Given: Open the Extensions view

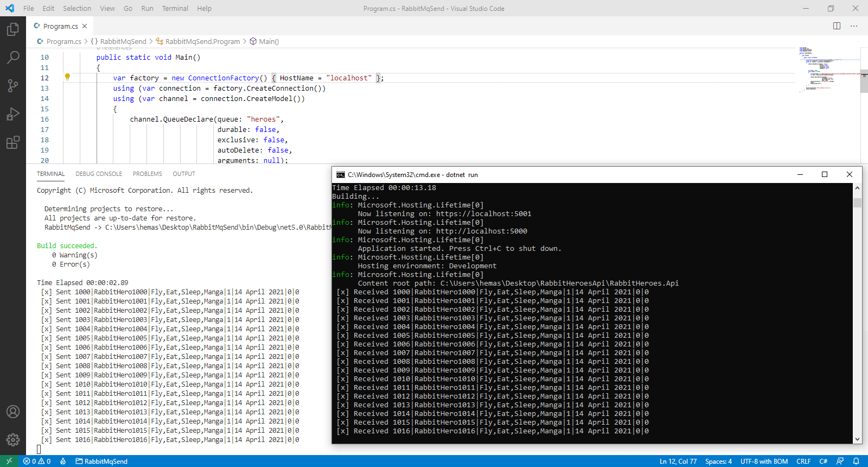Looking at the screenshot, I should click(13, 142).
